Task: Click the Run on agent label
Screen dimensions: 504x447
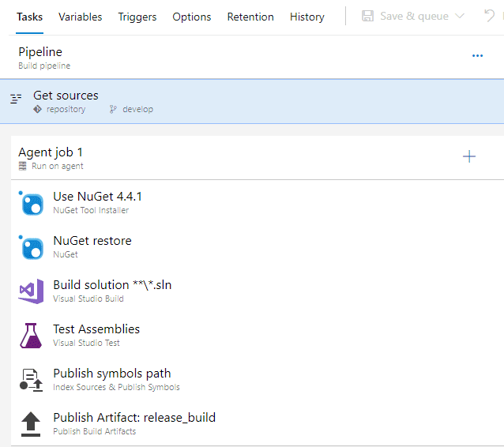Action: pyautogui.click(x=57, y=166)
